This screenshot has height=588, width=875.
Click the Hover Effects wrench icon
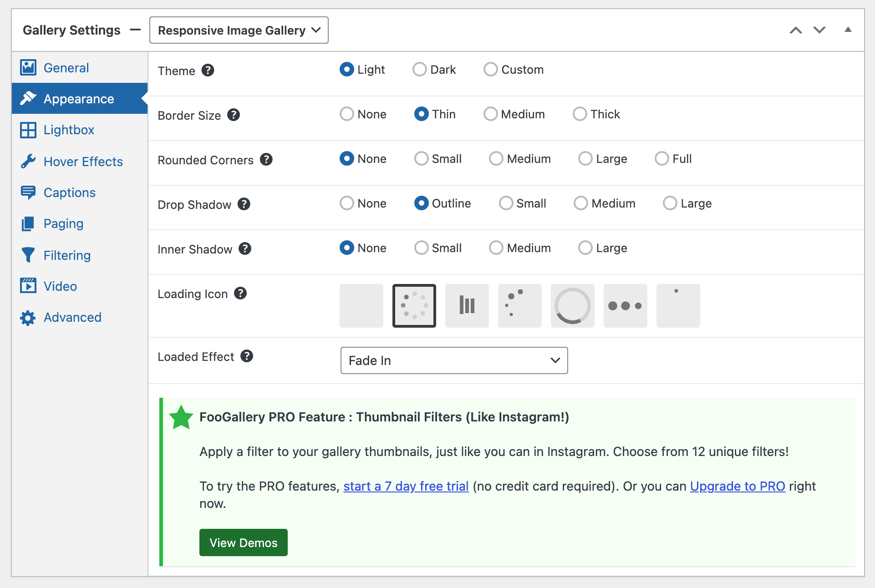(28, 161)
